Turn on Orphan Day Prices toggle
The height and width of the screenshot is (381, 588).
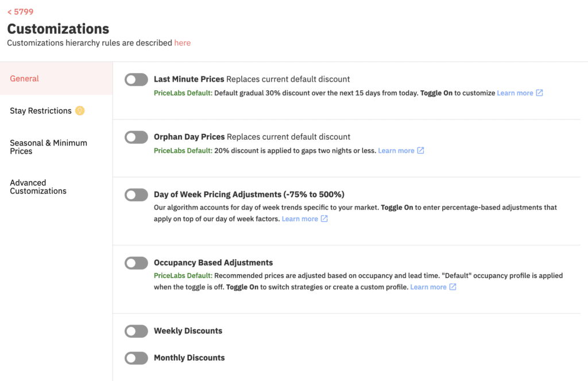(136, 137)
